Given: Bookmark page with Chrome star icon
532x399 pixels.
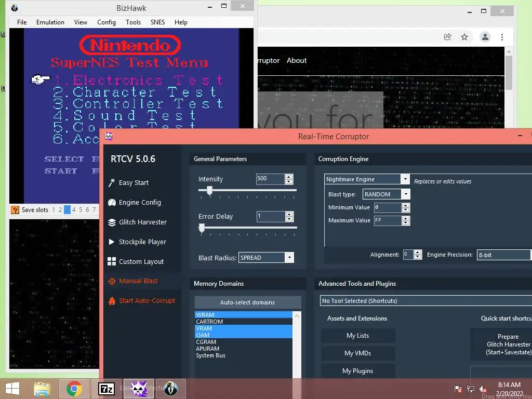Looking at the screenshot, I should tap(464, 37).
